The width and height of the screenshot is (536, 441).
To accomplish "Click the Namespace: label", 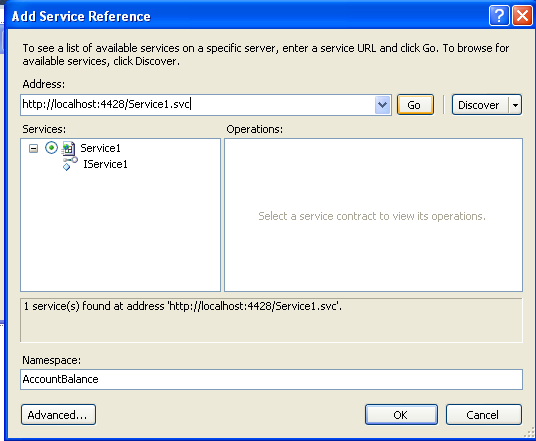I will pyautogui.click(x=52, y=360).
